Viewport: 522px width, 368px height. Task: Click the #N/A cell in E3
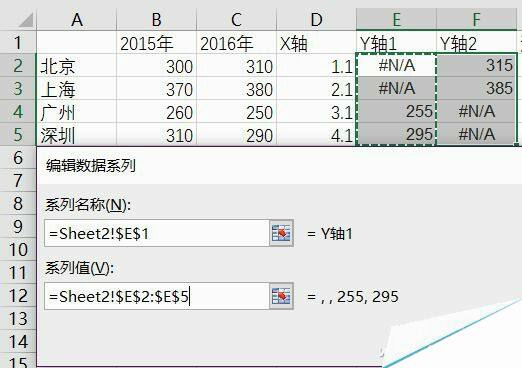tap(396, 88)
